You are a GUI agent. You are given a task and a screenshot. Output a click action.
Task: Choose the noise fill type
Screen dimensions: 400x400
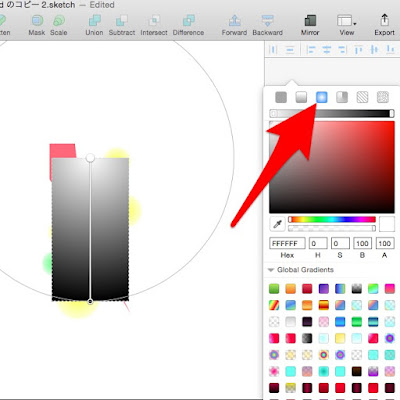click(x=383, y=97)
